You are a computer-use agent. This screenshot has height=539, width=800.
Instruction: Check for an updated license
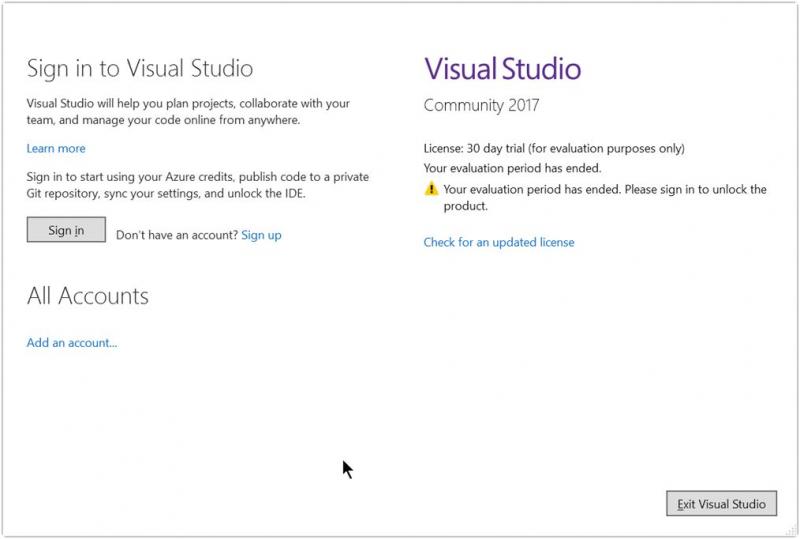[499, 242]
